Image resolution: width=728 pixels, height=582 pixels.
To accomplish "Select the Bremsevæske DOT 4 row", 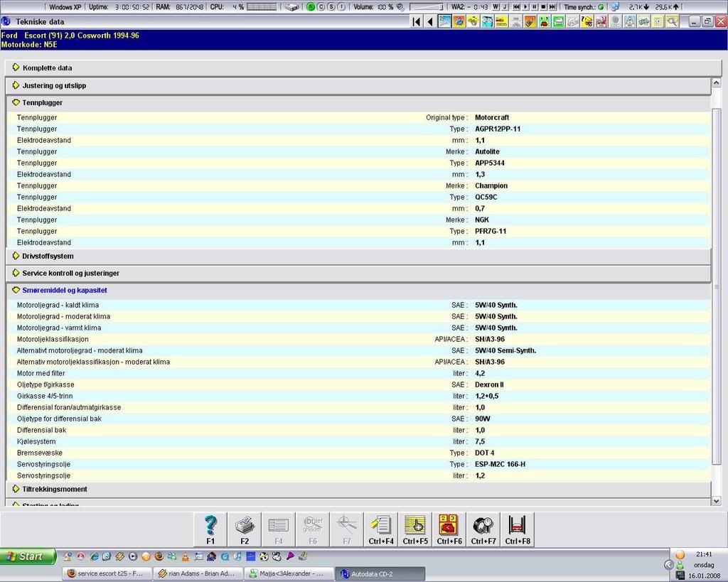I will (358, 453).
